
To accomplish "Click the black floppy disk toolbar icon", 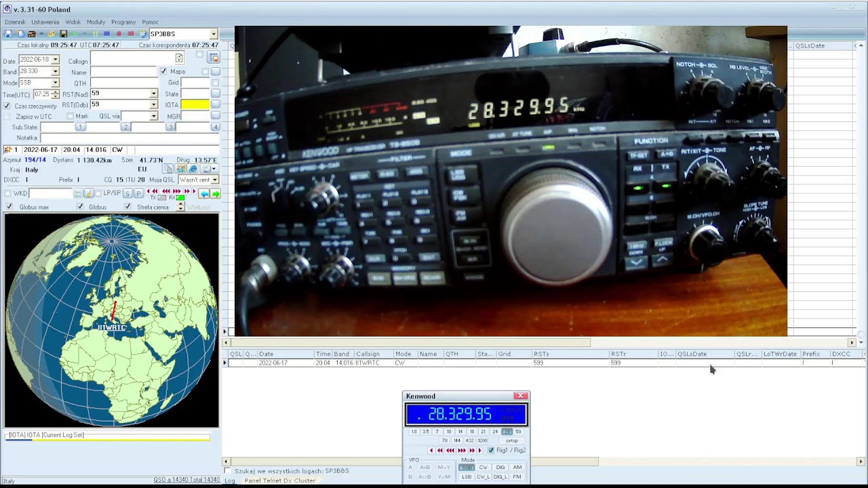I will coord(63,34).
